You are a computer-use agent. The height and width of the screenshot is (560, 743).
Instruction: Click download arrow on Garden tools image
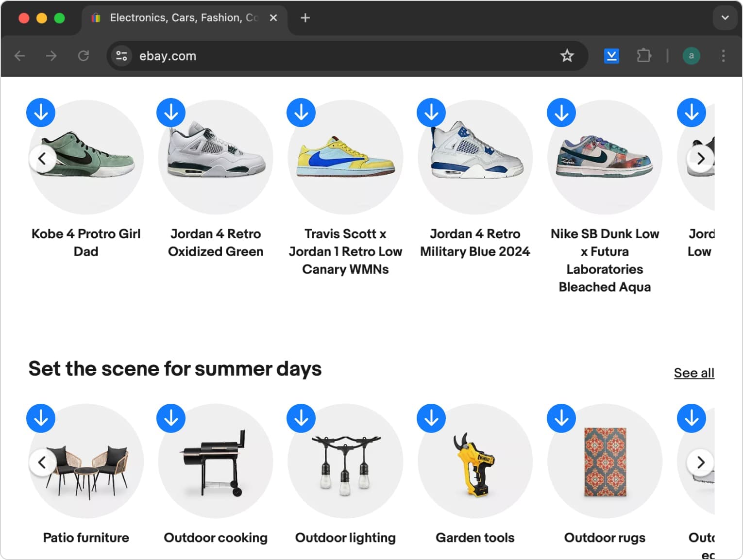(431, 418)
